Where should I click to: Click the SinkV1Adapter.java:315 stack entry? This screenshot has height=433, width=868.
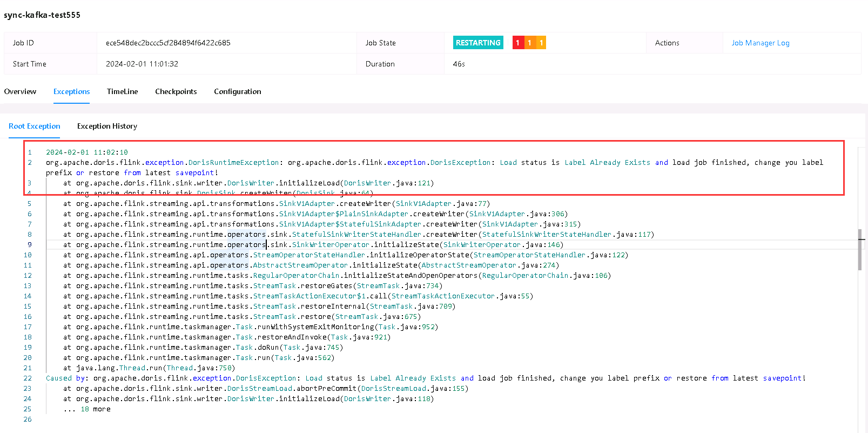pyautogui.click(x=322, y=224)
